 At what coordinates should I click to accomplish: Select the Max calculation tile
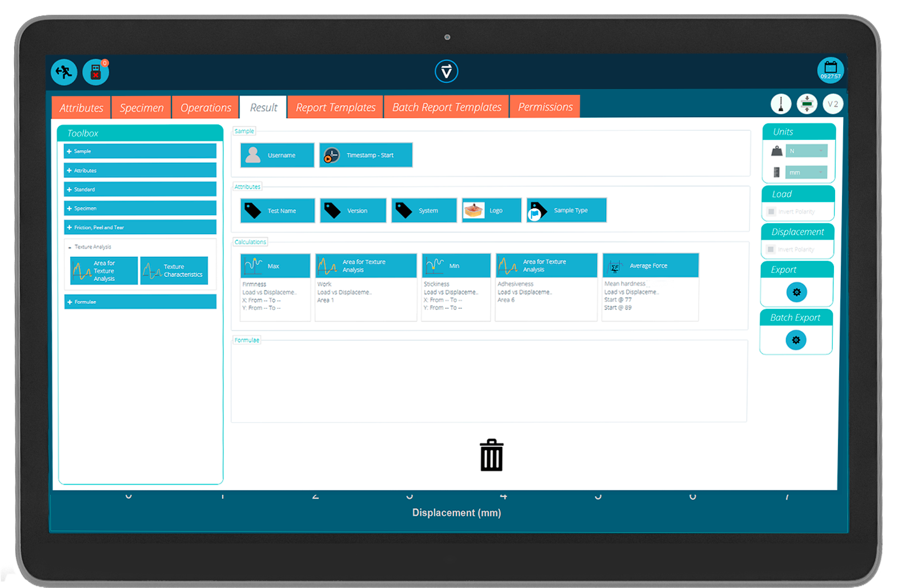pos(275,266)
